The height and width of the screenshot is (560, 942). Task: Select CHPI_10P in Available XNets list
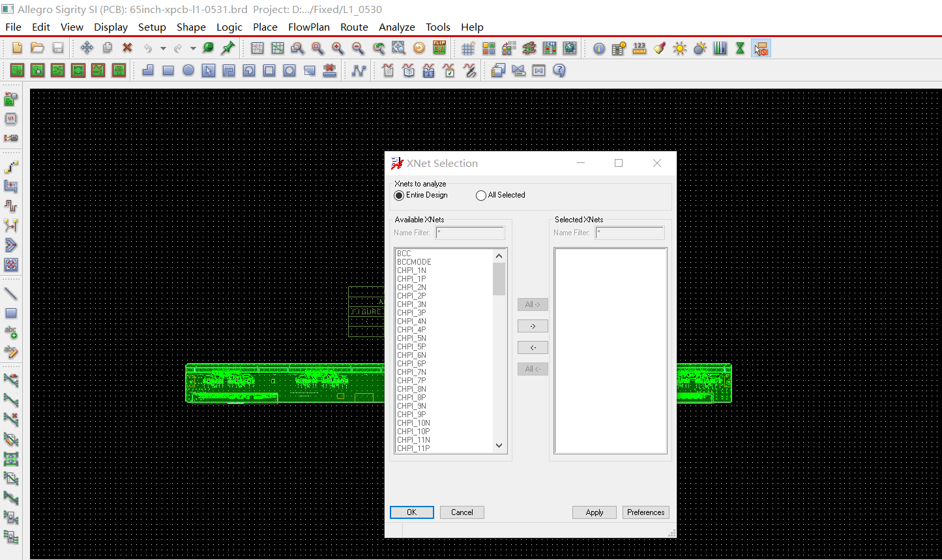tap(413, 432)
